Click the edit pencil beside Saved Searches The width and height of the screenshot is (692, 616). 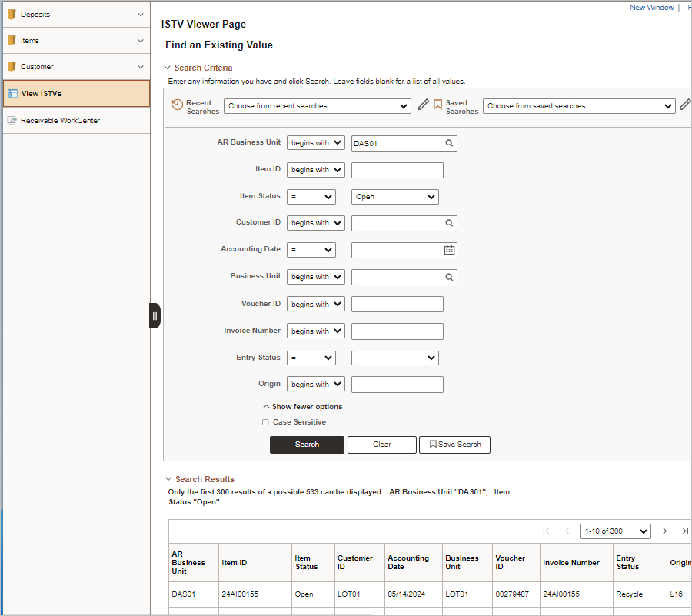685,105
